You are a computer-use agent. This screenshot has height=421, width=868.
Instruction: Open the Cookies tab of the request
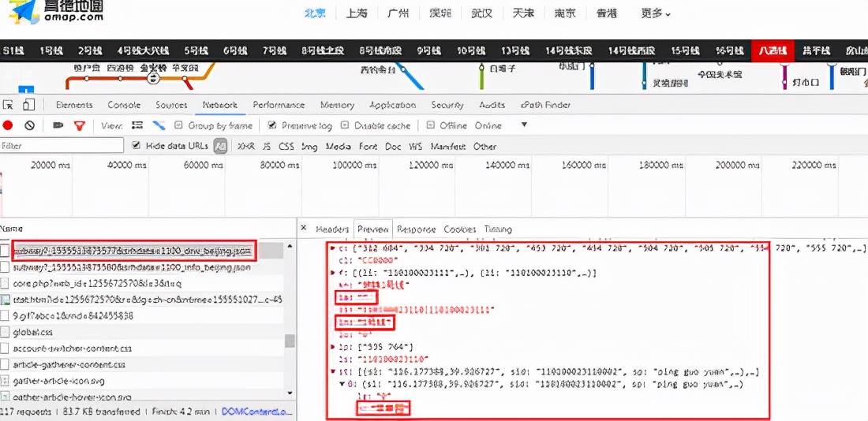coord(460,229)
